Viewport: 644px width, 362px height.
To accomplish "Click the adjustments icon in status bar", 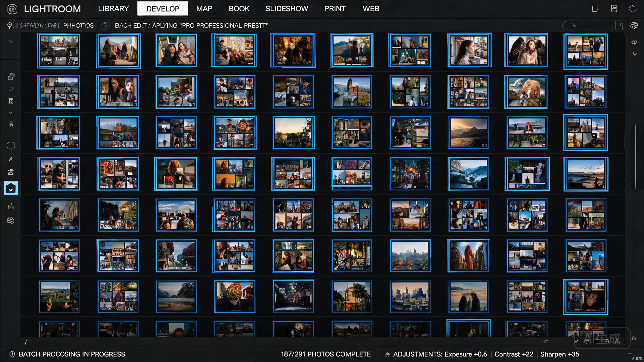I will click(387, 354).
